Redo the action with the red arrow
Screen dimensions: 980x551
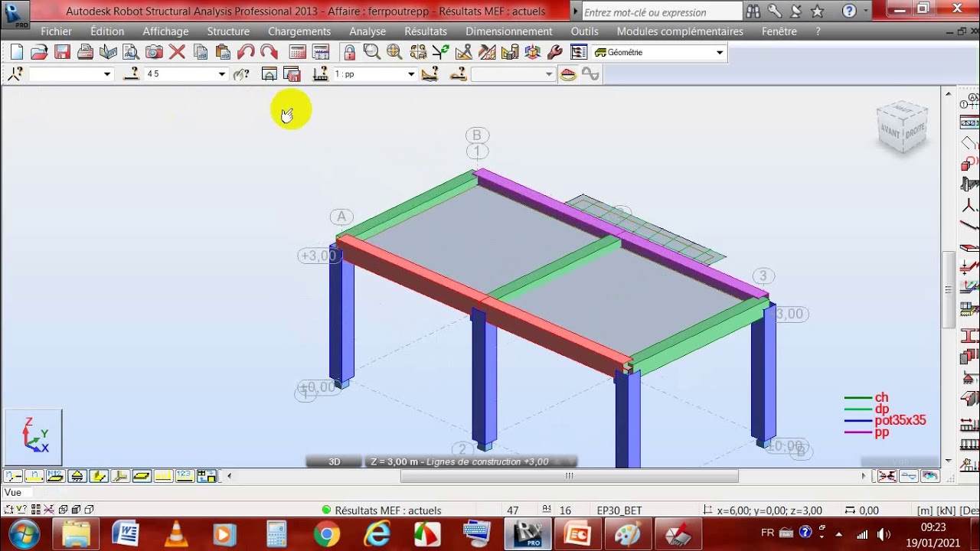(269, 52)
